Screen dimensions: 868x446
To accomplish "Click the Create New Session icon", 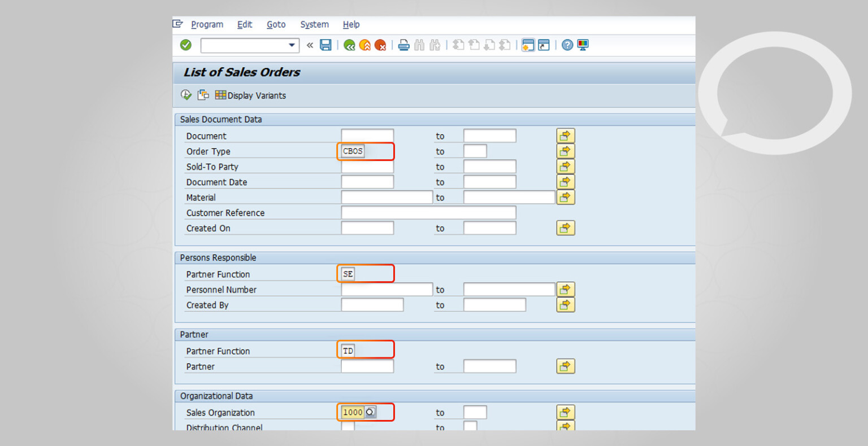I will (528, 45).
